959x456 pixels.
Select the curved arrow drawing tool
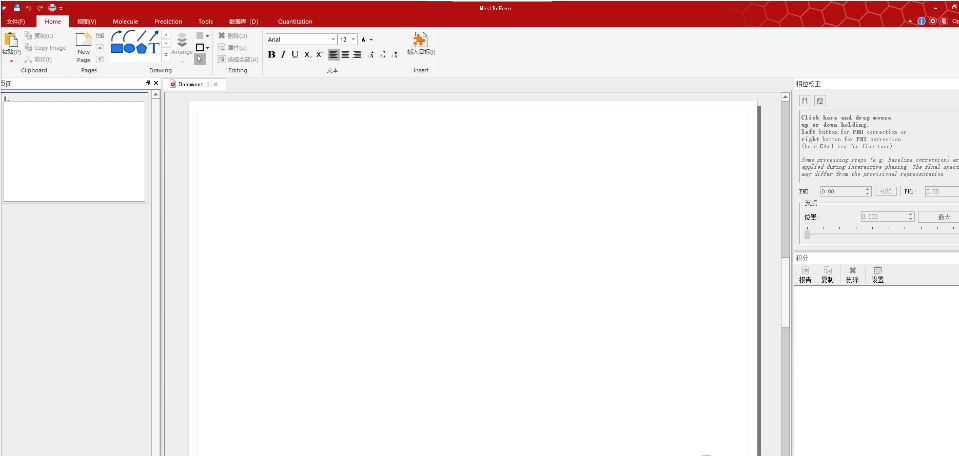(x=117, y=36)
